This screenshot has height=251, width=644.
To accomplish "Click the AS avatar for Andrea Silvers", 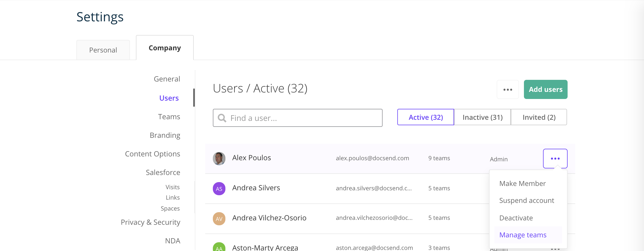I will pos(219,189).
